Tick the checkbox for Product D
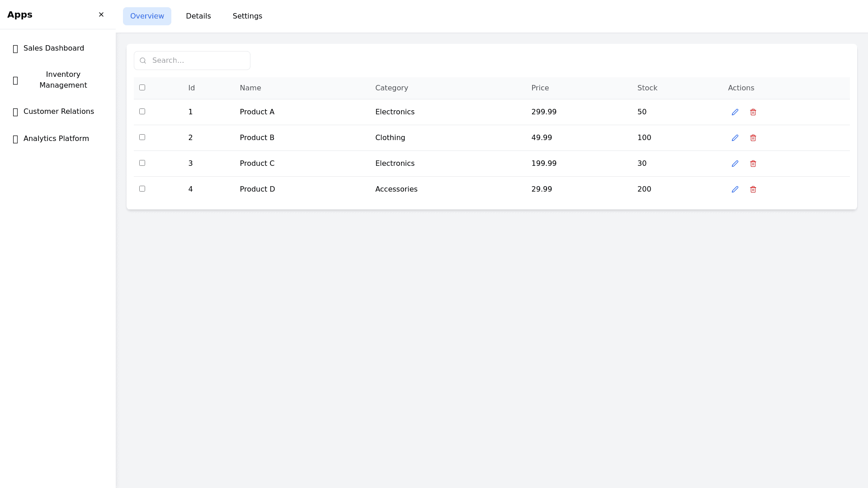 (x=142, y=189)
